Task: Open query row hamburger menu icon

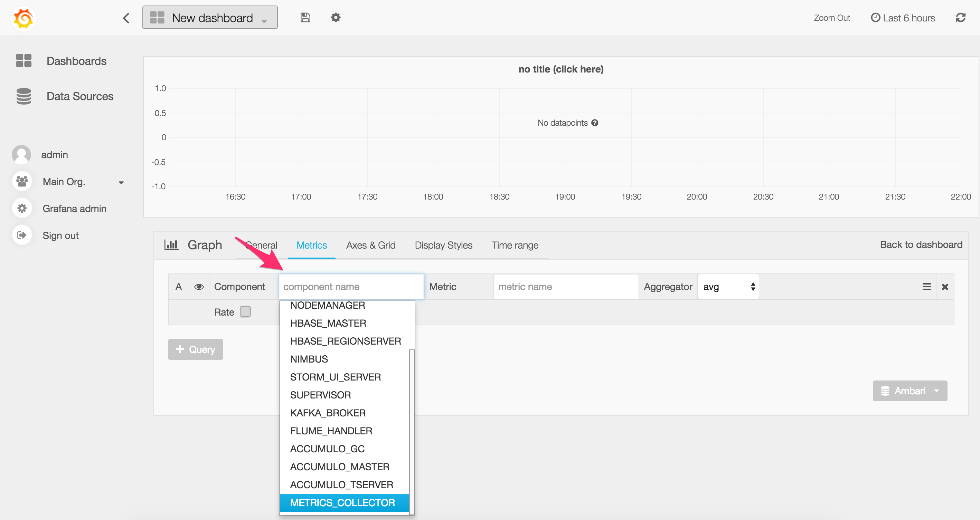Action: coord(926,287)
